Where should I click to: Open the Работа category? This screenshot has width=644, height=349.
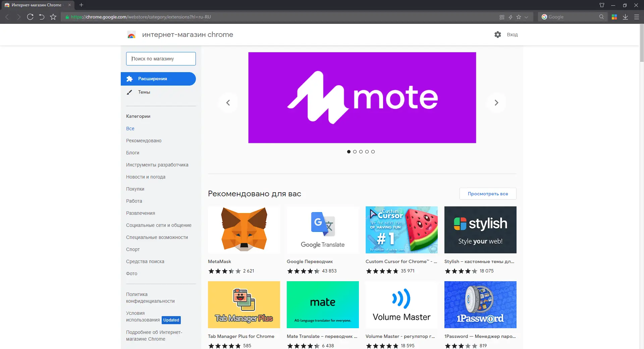coord(134,201)
